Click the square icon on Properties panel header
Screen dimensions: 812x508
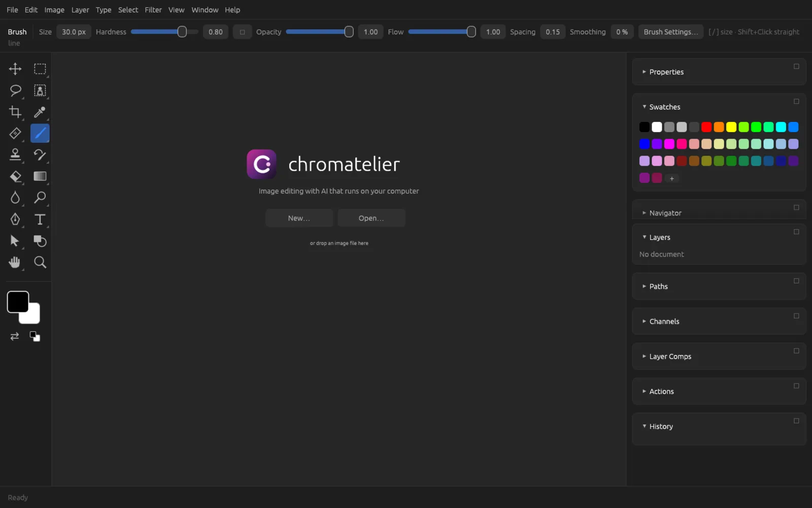coord(796,67)
